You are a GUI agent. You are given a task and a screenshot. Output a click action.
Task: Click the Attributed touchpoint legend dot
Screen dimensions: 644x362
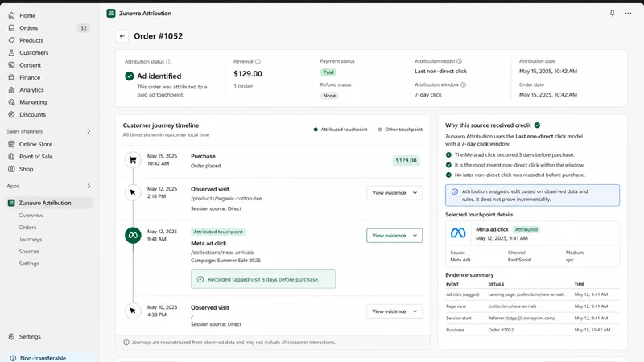[316, 130]
